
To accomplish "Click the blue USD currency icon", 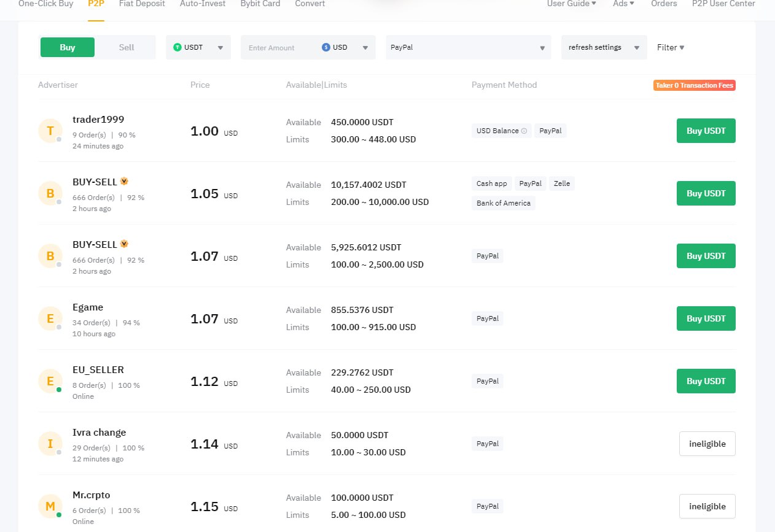I will pyautogui.click(x=326, y=47).
